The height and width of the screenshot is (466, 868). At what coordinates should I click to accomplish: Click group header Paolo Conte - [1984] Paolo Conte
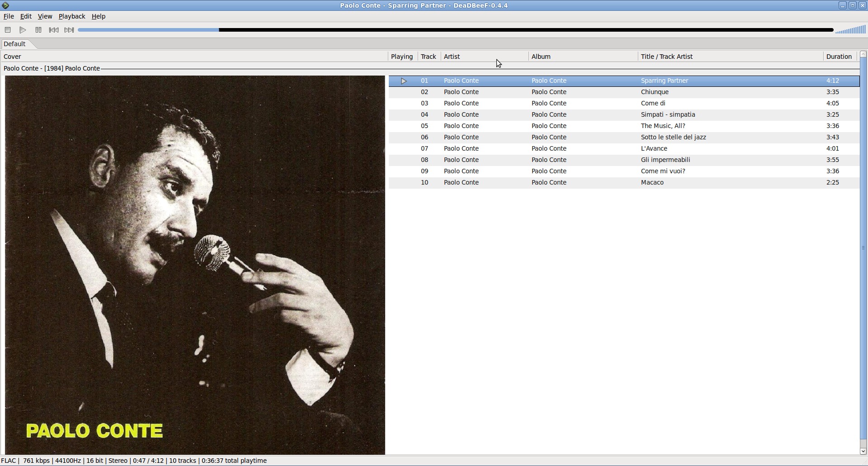click(52, 68)
